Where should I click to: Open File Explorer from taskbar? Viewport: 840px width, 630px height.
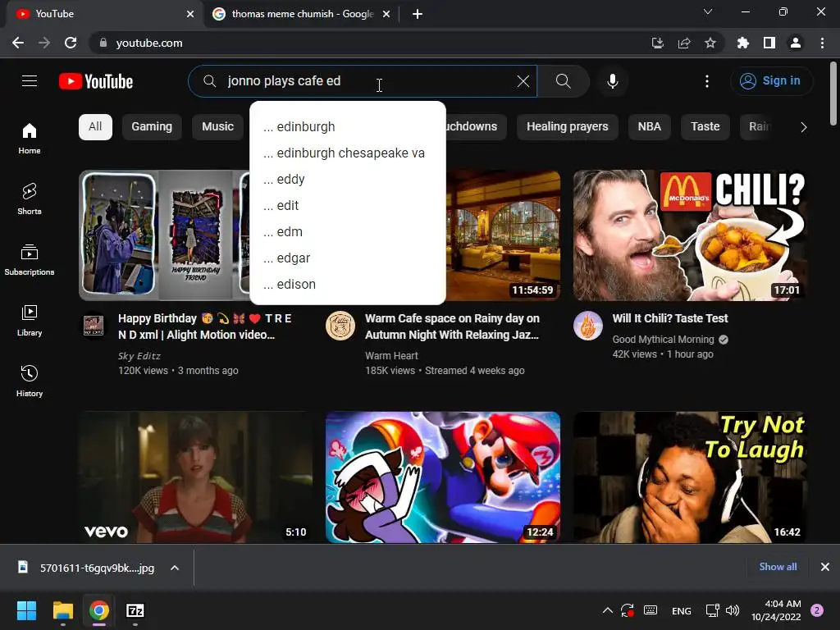pyautogui.click(x=62, y=610)
